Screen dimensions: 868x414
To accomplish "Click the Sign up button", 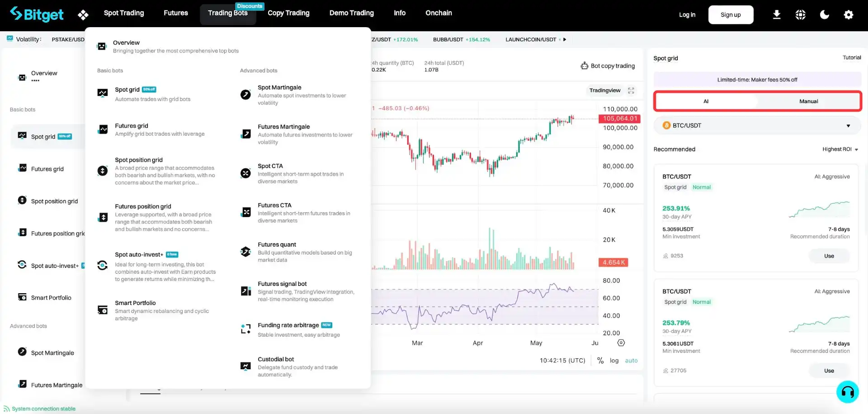I will (x=731, y=15).
